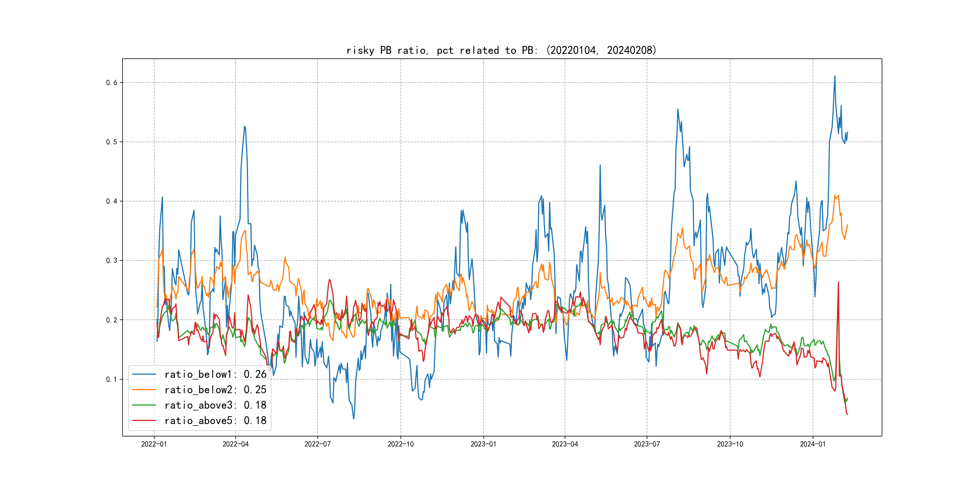Viewport: 980px width, 490px height.
Task: Click the 2022-01 x-axis tick label
Action: coord(154,444)
